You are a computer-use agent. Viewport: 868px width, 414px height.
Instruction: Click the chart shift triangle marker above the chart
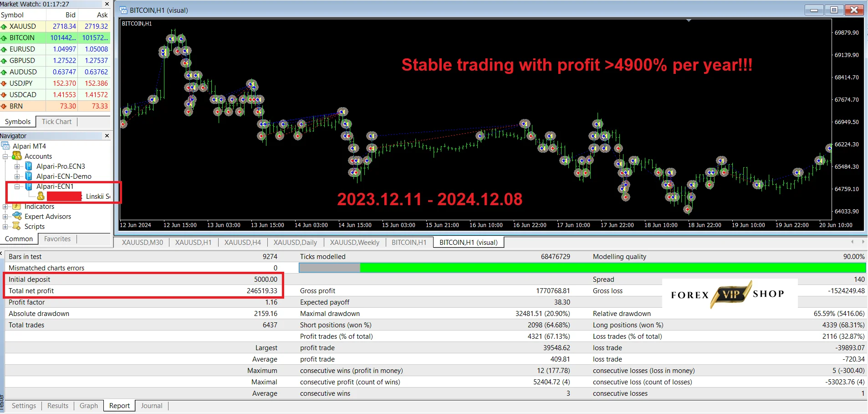pyautogui.click(x=689, y=21)
